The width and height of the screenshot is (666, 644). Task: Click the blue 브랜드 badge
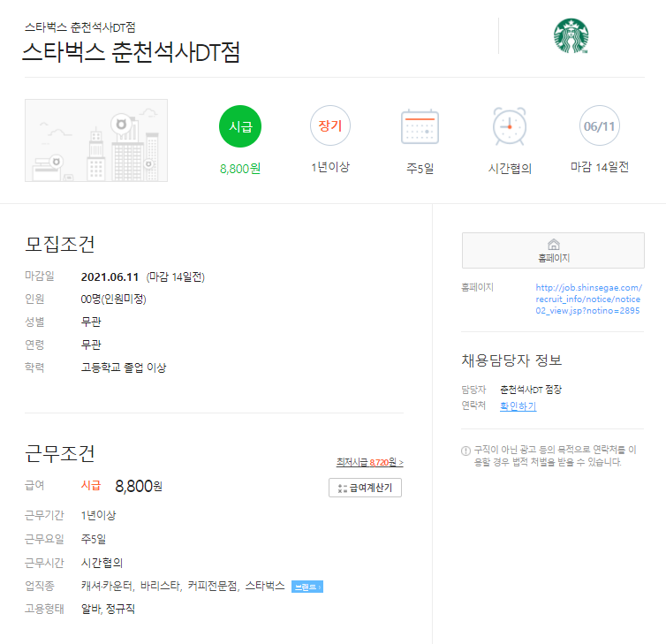pyautogui.click(x=307, y=587)
